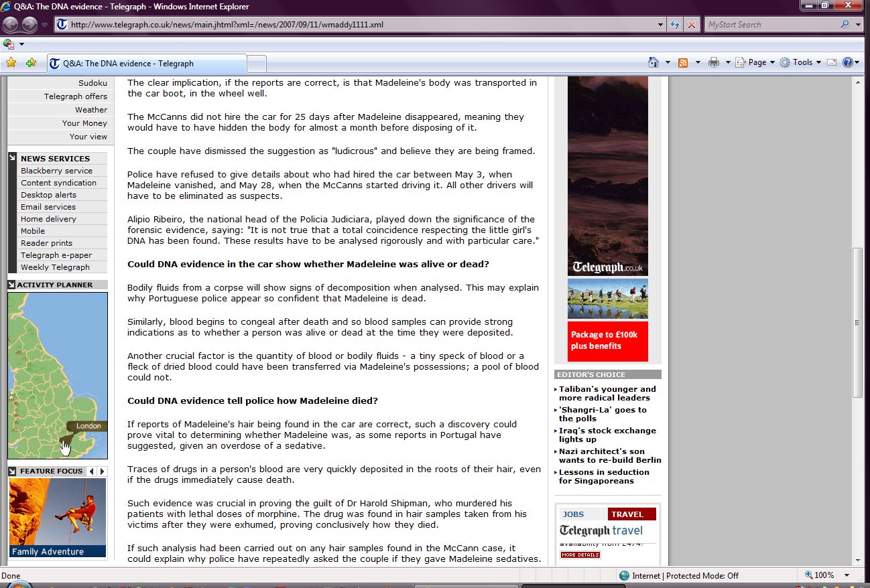Click the Stop loading red X icon
Image resolution: width=870 pixels, height=588 pixels.
coord(692,25)
